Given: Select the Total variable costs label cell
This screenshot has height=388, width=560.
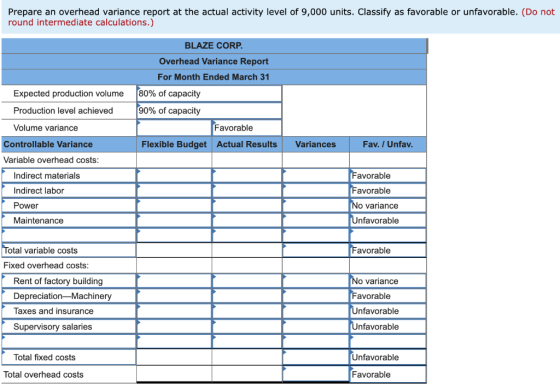Looking at the screenshot, I should point(69,250).
